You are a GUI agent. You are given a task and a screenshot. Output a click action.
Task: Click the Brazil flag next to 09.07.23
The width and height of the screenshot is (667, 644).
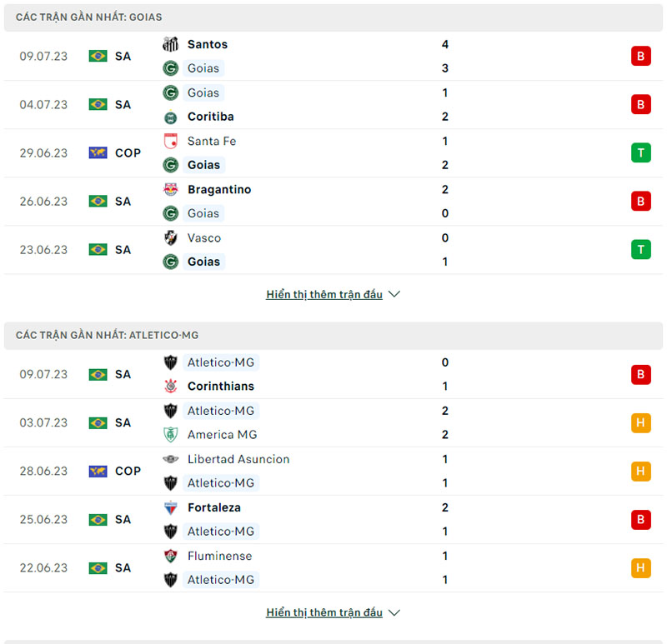click(x=98, y=56)
